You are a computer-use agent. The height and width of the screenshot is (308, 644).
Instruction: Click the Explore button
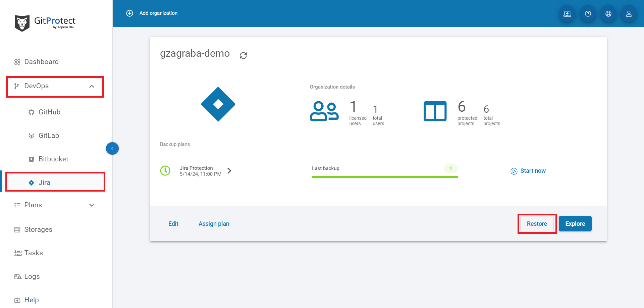click(575, 224)
